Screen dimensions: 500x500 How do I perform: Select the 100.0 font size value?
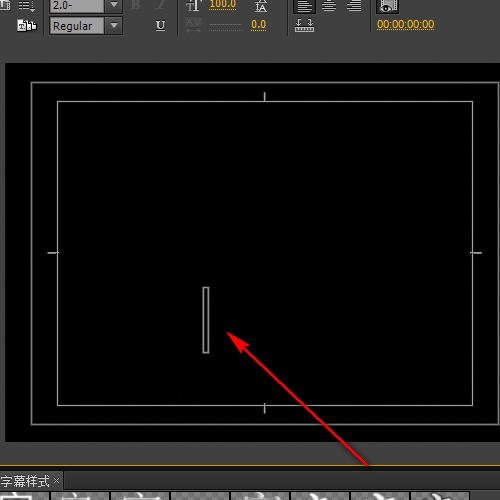(x=223, y=5)
